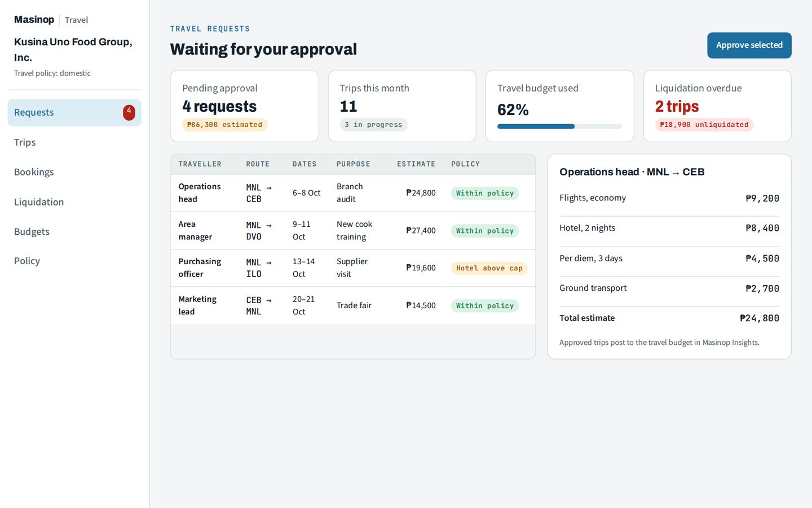
Task: Select the Purchasing officer request row
Action: pos(353,268)
